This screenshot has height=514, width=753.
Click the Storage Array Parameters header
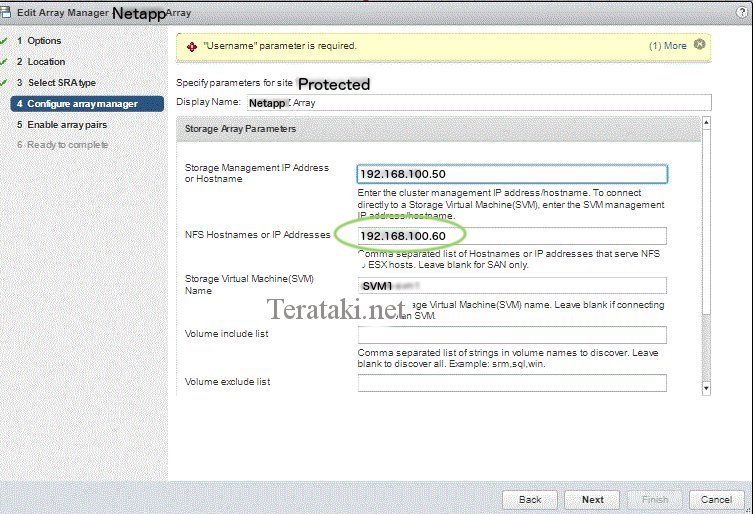pos(438,129)
